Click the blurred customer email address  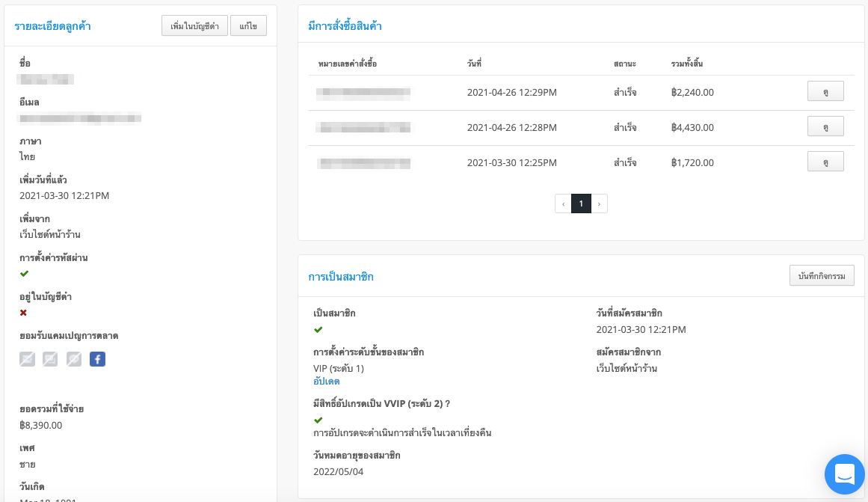pyautogui.click(x=79, y=118)
